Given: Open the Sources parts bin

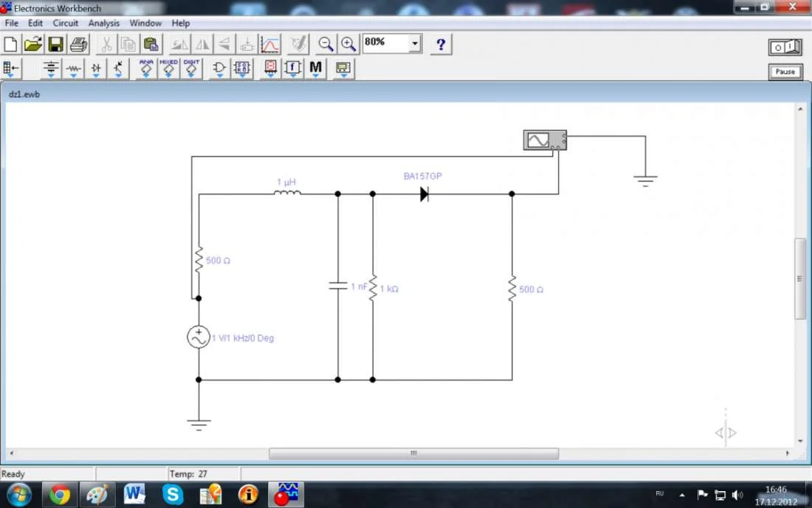Looking at the screenshot, I should [51, 69].
